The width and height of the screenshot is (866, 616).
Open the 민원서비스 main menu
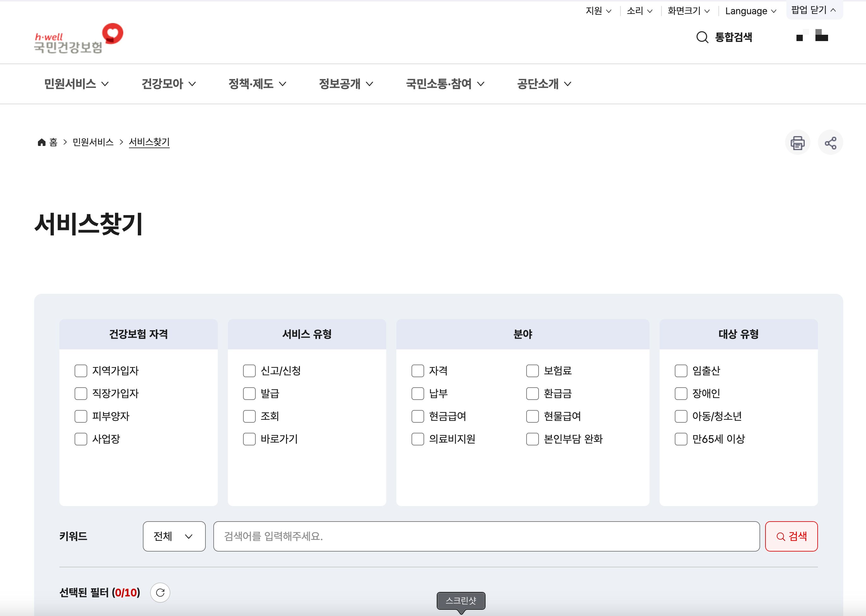click(76, 84)
